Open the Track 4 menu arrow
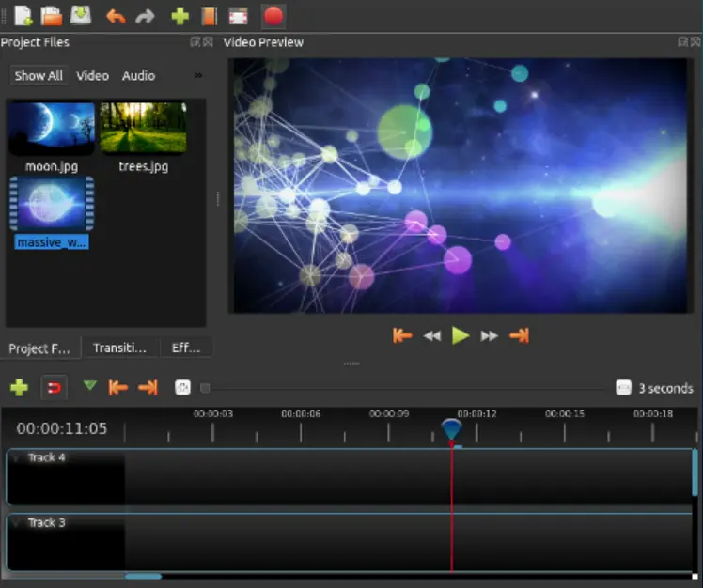Viewport: 703px width, 588px height. (17, 457)
